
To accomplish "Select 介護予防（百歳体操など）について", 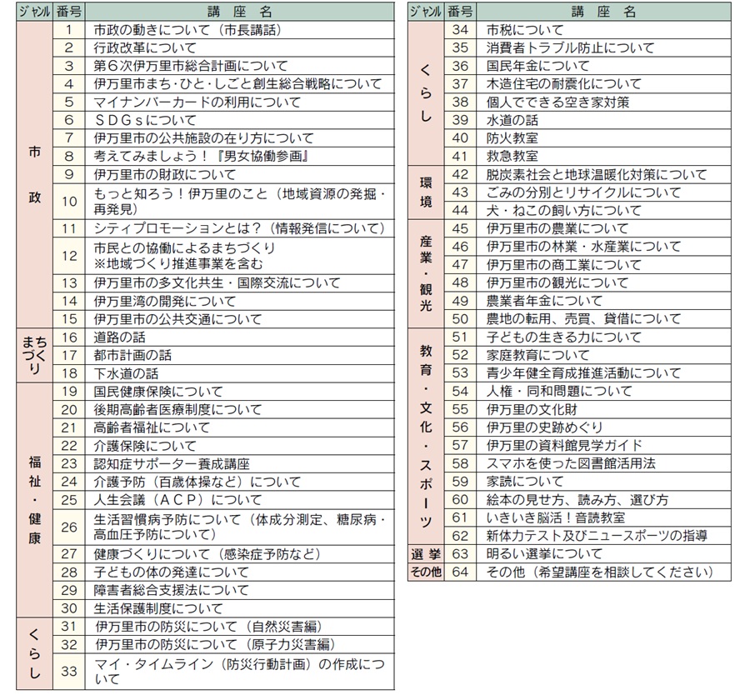I will (197, 482).
